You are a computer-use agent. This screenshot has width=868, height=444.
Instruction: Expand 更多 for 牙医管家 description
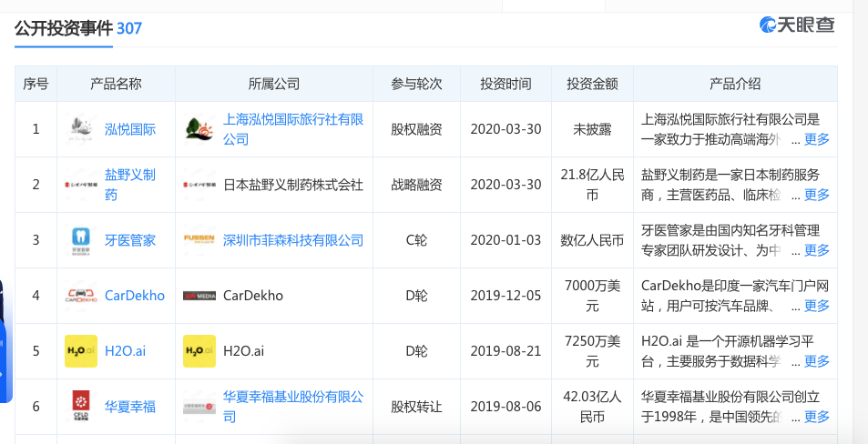tap(816, 250)
